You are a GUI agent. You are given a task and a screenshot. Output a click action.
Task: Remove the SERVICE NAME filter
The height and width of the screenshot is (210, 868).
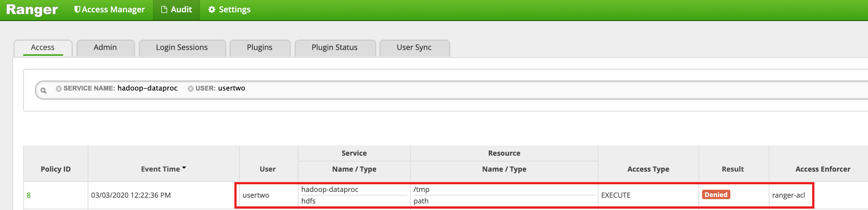coord(58,89)
